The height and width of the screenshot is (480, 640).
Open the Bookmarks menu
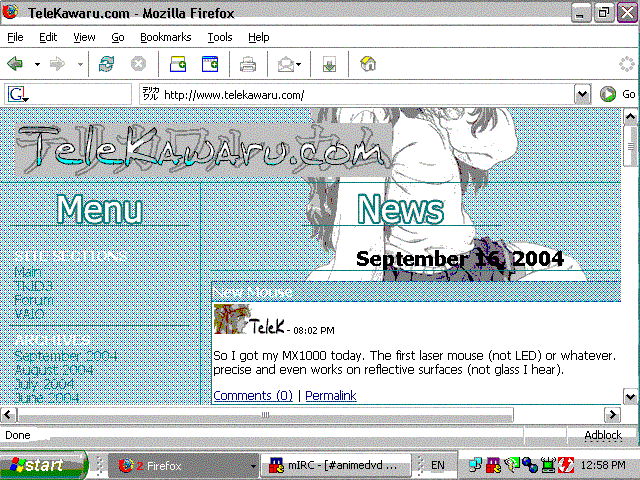164,37
